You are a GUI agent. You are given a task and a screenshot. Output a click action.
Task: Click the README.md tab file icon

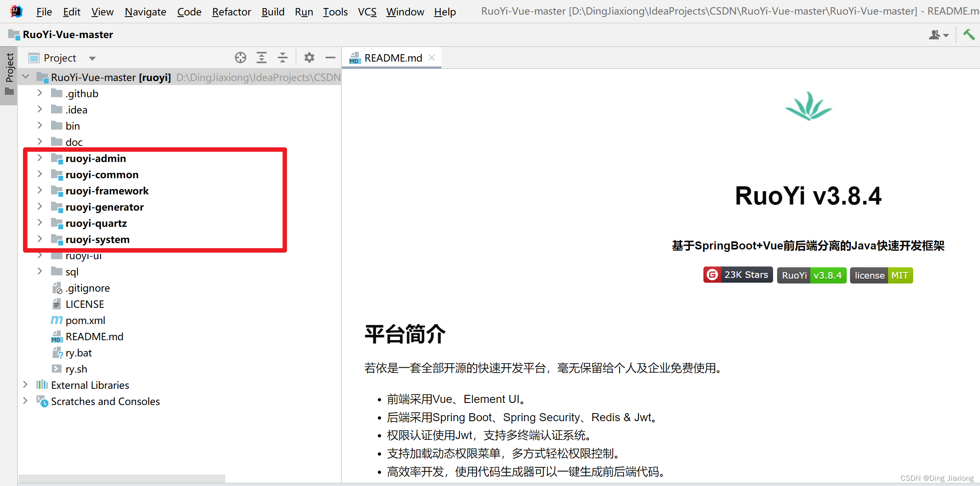pyautogui.click(x=355, y=58)
